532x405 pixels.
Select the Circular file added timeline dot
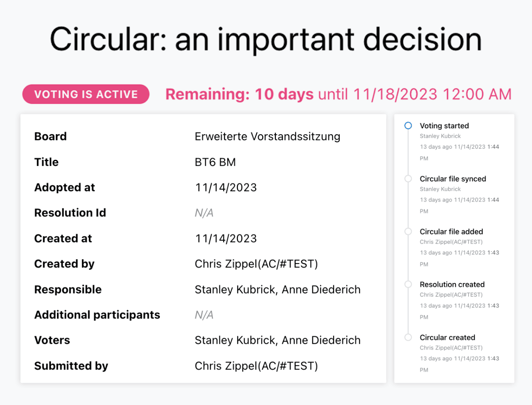(x=408, y=231)
